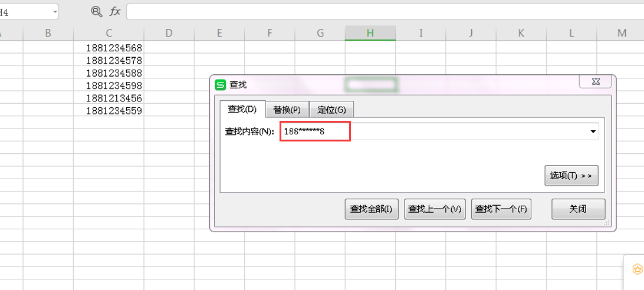Click the 查找下一个(F) button
Viewport: 644px width, 290px height.
coord(501,209)
